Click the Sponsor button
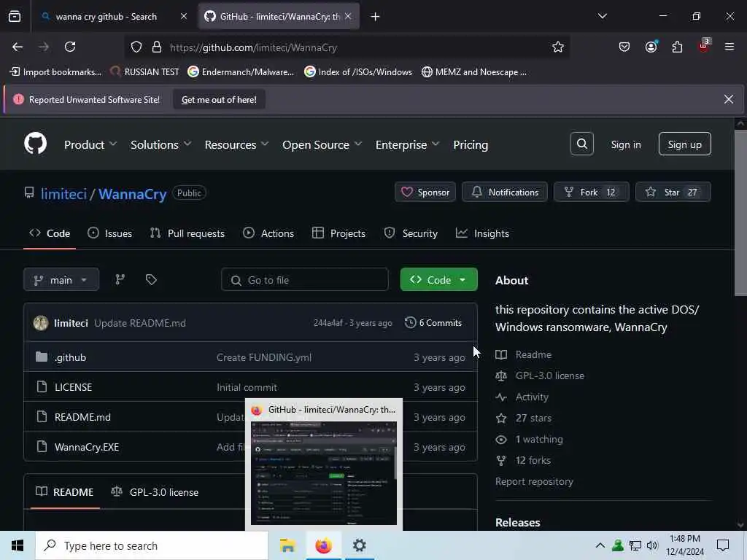The image size is (747, 560). click(x=425, y=192)
